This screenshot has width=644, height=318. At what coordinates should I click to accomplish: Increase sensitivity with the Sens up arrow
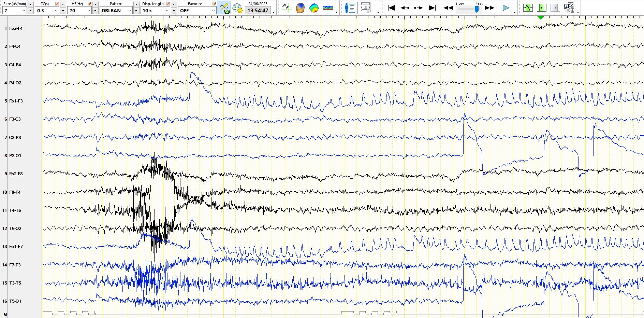30,4
